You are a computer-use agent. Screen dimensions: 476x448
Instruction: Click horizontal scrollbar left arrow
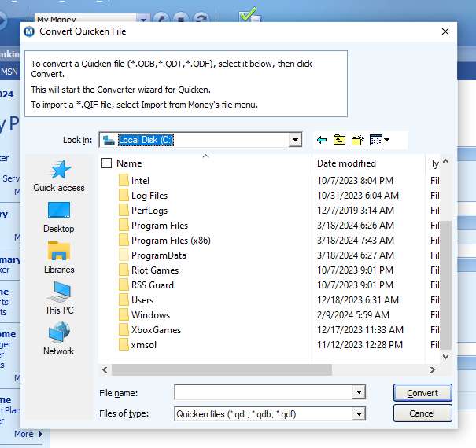tap(105, 369)
